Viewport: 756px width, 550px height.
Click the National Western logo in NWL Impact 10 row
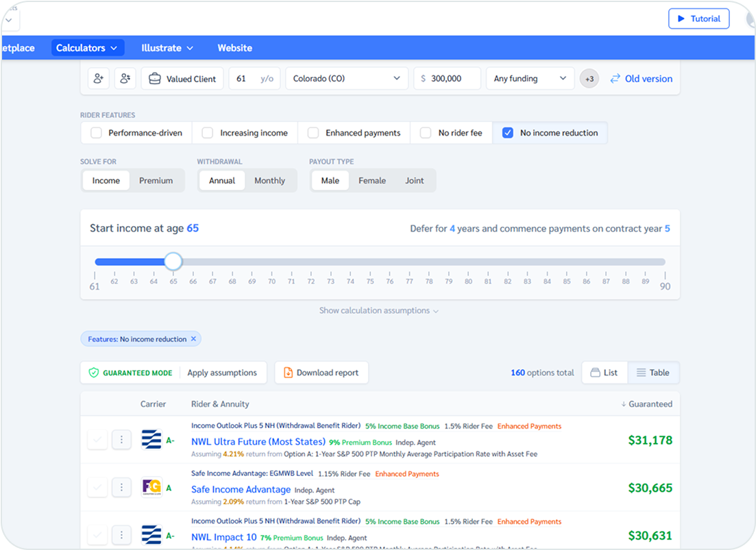pyautogui.click(x=151, y=535)
